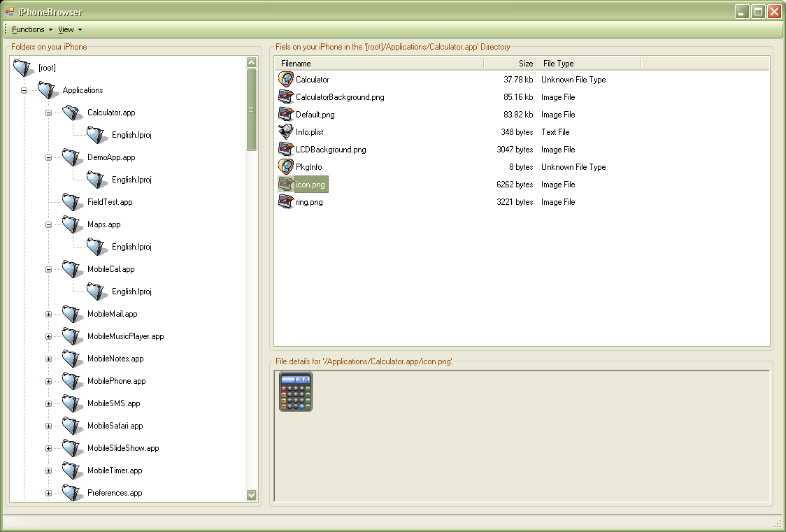Select the English.lproj folder under DemoApp.app
This screenshot has width=786, height=532.
coord(132,180)
